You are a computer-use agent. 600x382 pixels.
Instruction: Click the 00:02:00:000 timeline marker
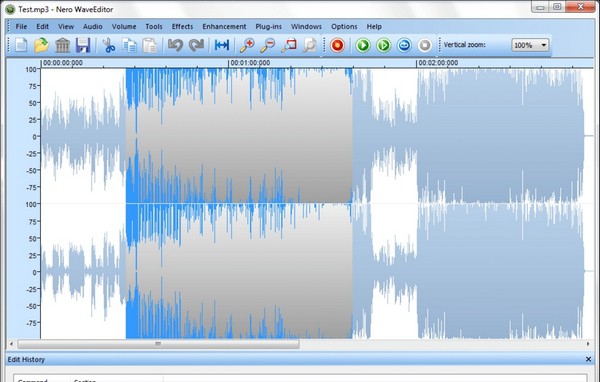(x=438, y=63)
